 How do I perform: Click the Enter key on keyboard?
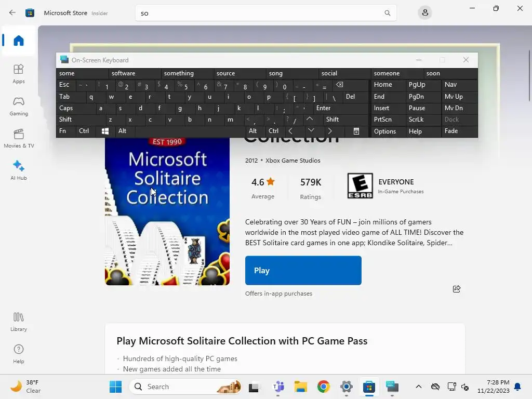click(x=341, y=108)
